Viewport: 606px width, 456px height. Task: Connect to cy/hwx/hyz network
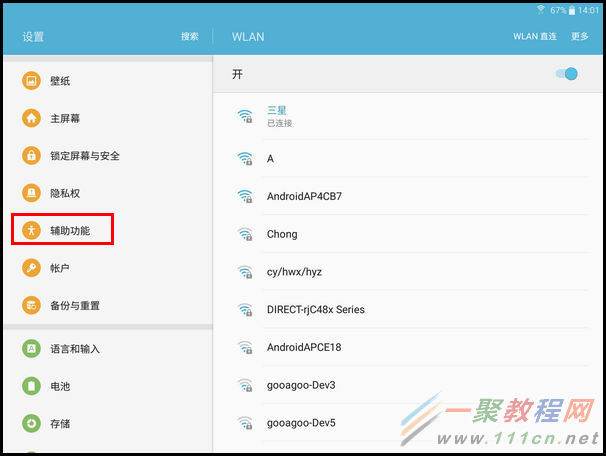pos(408,272)
